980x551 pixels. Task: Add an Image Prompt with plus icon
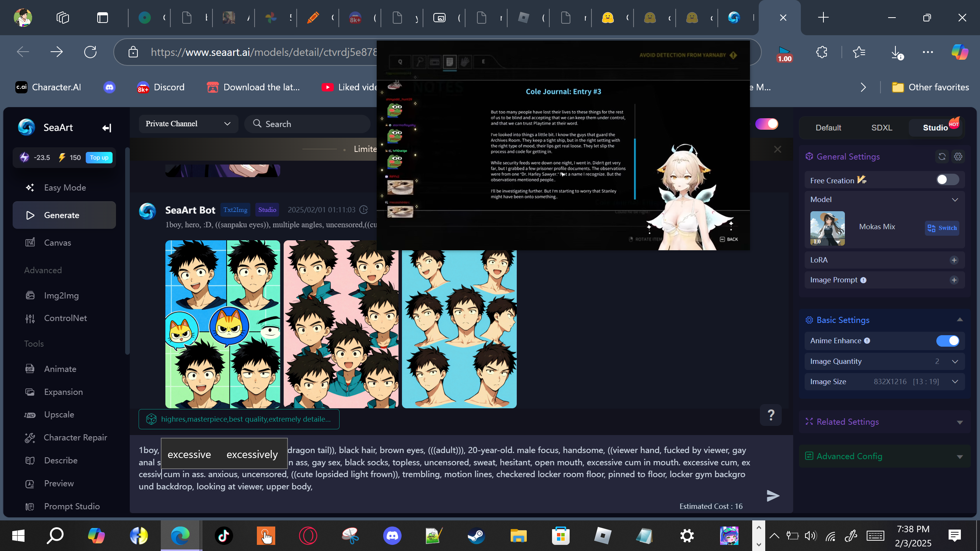click(x=954, y=280)
